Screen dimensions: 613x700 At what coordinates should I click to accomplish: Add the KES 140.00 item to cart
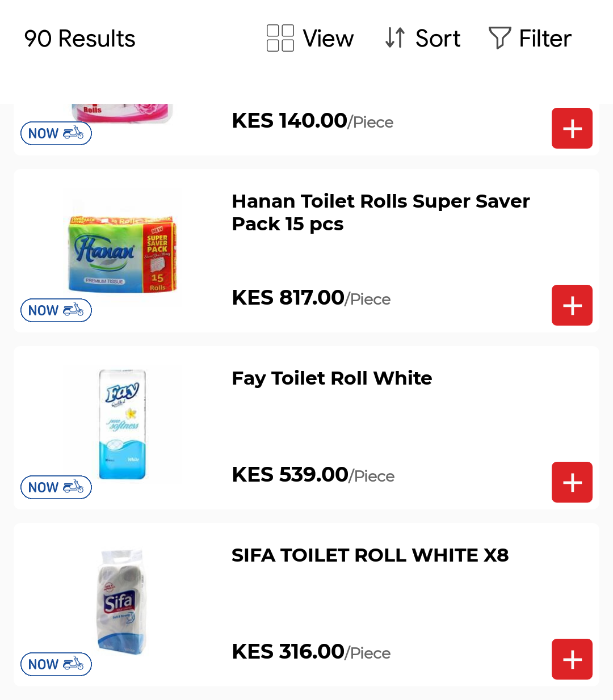click(572, 128)
